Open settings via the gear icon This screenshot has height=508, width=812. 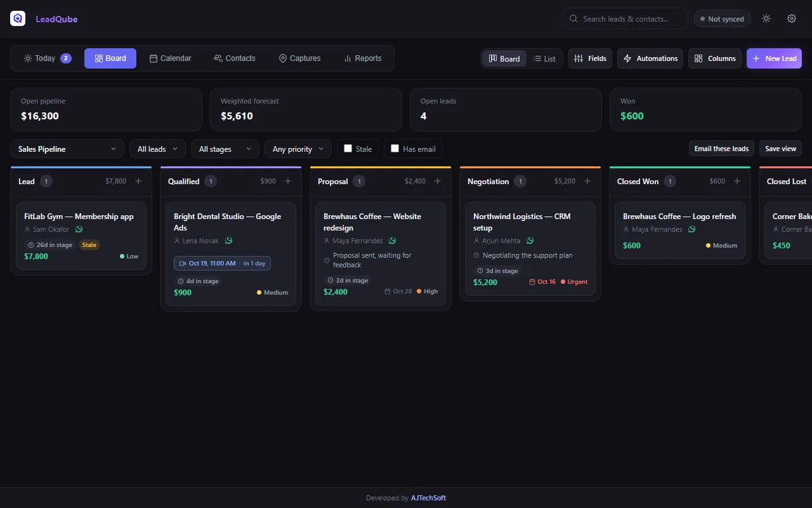pyautogui.click(x=792, y=18)
